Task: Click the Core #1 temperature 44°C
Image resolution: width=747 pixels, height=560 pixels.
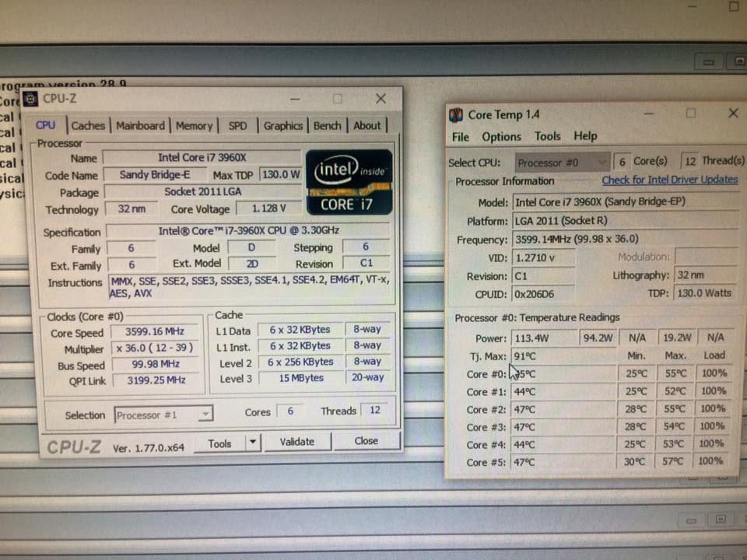Action: (563, 392)
